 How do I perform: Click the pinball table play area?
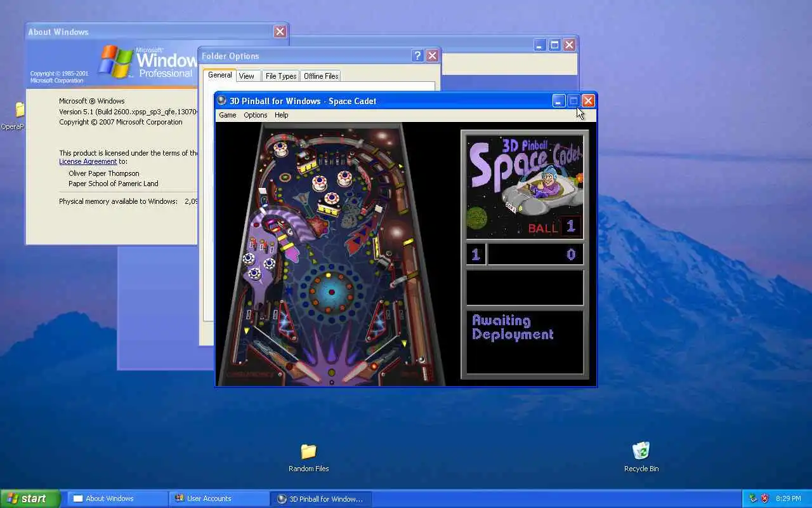click(331, 254)
